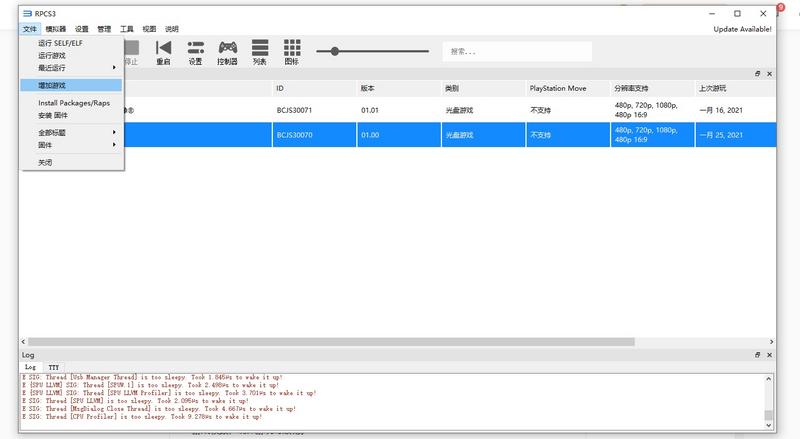Click the 重启 restart toolbar icon

click(x=163, y=53)
